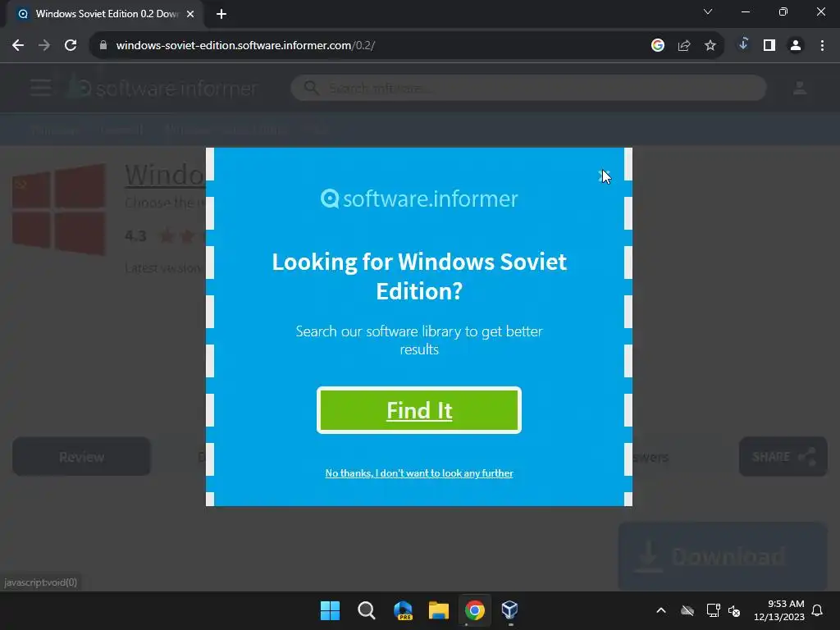
Task: Show hidden icons in system tray
Action: pos(661,610)
